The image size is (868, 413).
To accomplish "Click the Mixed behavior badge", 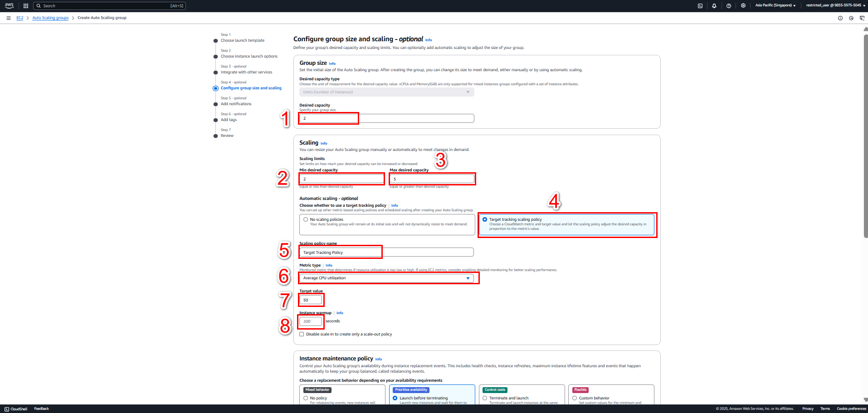I will click(x=317, y=390).
